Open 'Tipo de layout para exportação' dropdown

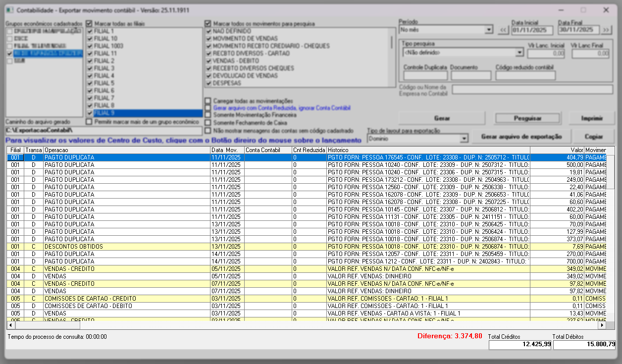(x=464, y=139)
